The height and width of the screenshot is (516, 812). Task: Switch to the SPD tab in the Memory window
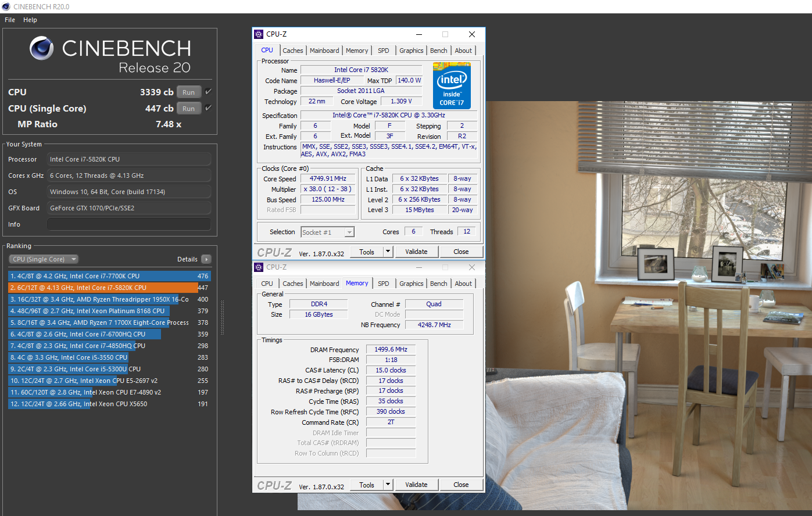383,284
